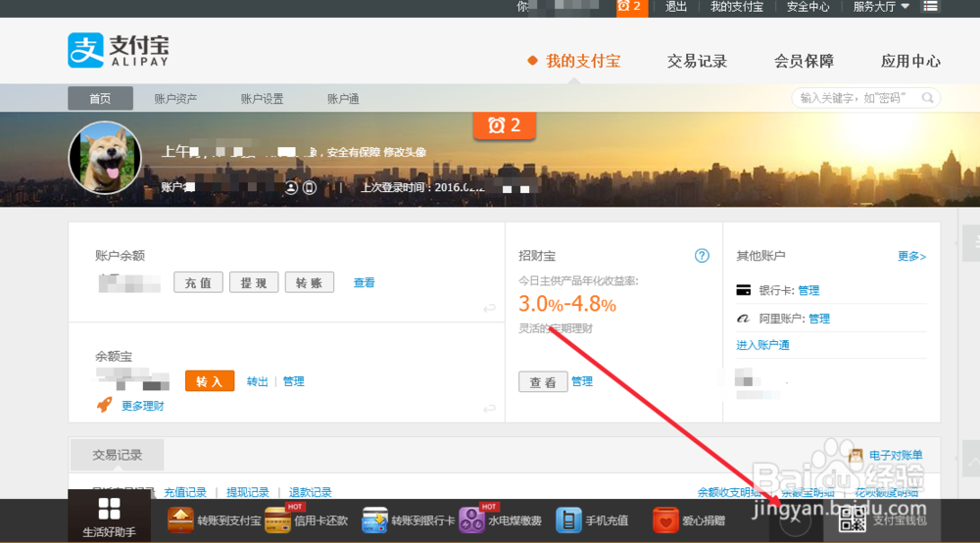The height and width of the screenshot is (543, 980).
Task: Flip 余额宝 card corner arrow
Action: 489,408
